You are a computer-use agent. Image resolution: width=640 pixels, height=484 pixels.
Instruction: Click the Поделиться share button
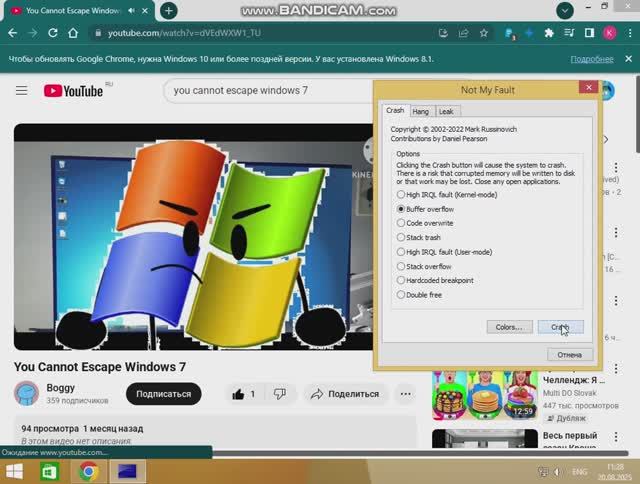(x=345, y=394)
